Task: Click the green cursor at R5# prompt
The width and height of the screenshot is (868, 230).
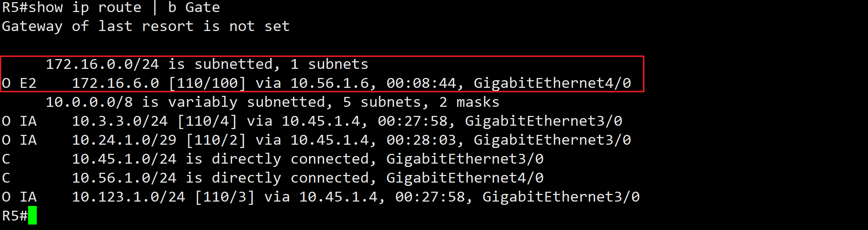Action: [x=32, y=215]
